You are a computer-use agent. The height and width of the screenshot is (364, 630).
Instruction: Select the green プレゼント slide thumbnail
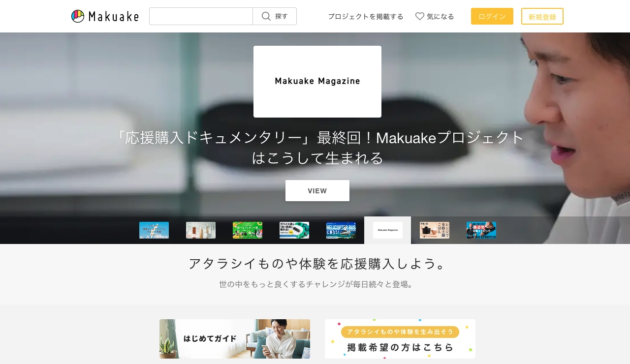pos(248,230)
